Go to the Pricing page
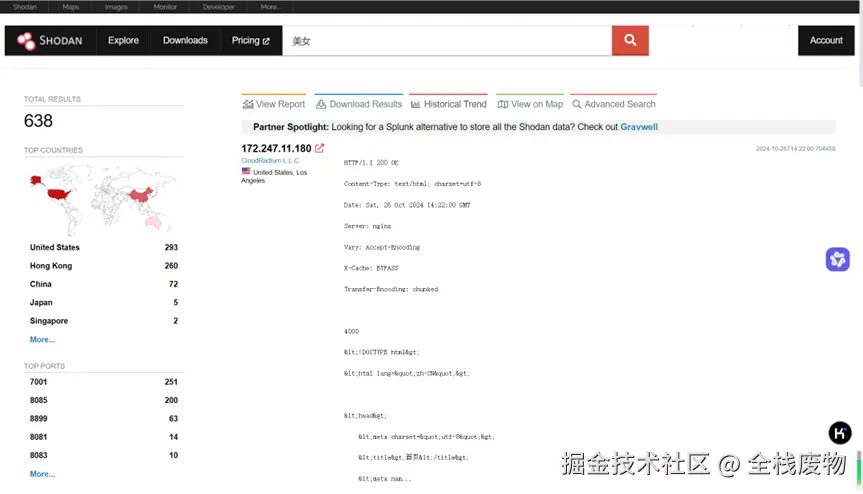The width and height of the screenshot is (863, 494). [x=245, y=40]
